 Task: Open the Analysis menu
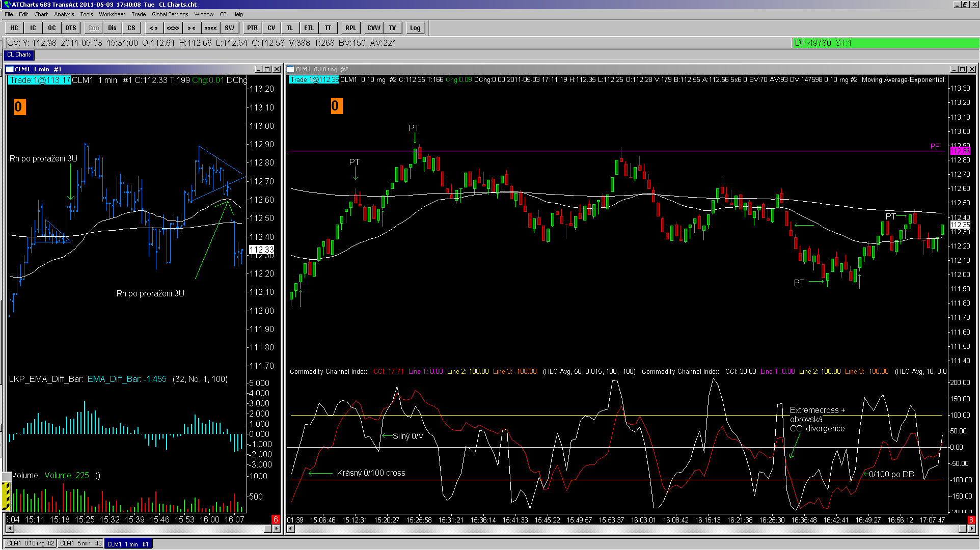[64, 14]
